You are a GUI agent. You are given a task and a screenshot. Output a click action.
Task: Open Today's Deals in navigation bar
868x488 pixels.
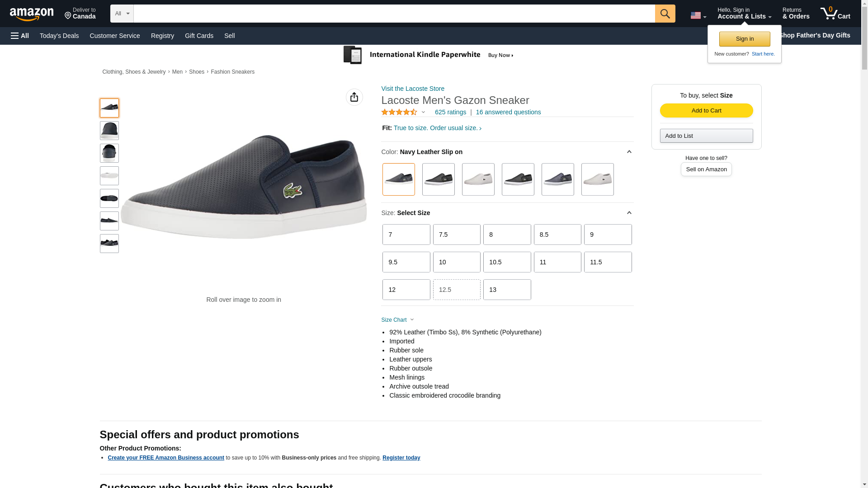[59, 36]
